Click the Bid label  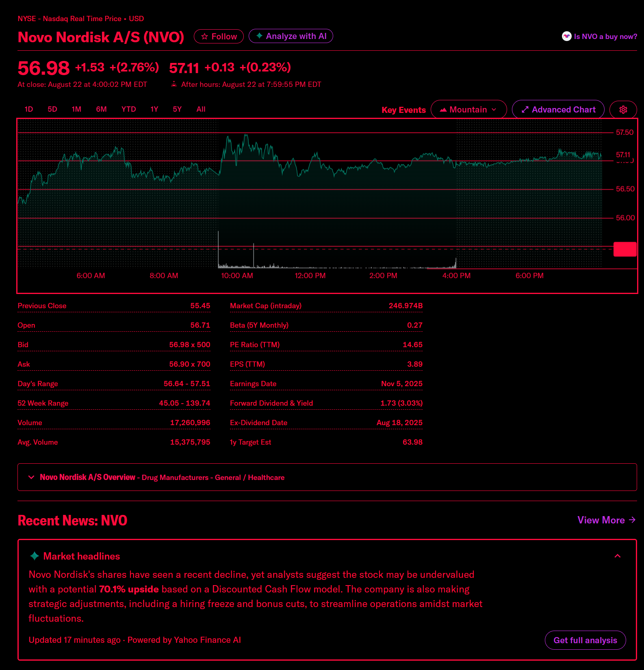coord(23,345)
